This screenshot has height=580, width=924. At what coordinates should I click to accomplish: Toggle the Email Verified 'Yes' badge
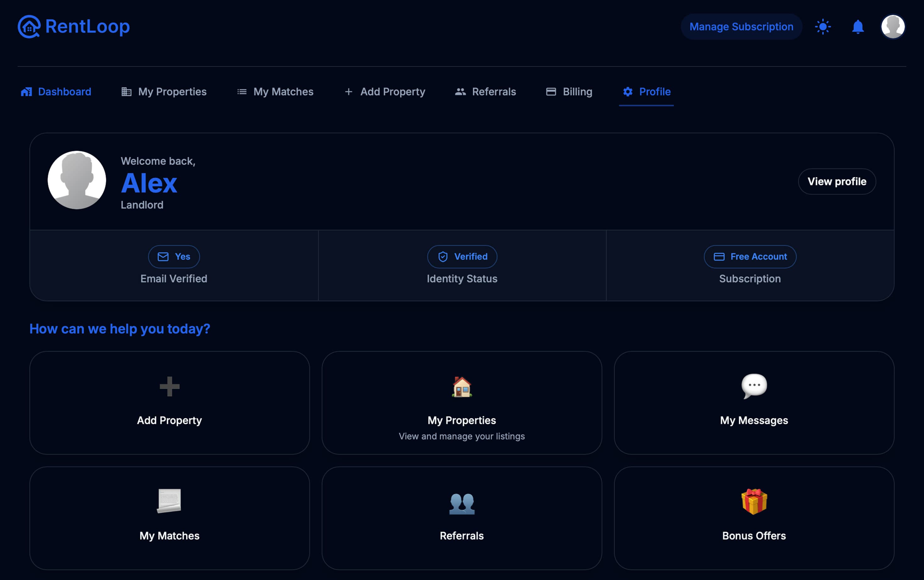click(x=173, y=257)
